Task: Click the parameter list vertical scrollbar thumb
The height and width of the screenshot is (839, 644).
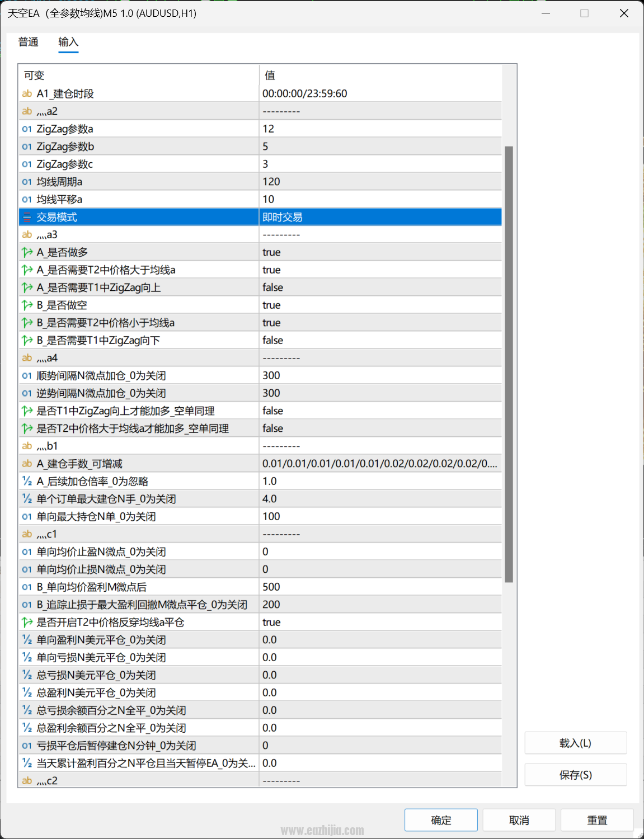Action: pyautogui.click(x=509, y=364)
